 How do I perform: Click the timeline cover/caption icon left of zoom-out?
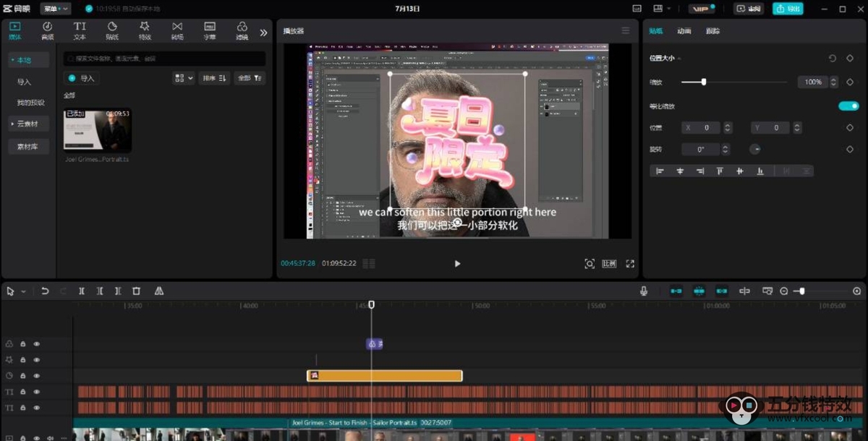point(767,291)
